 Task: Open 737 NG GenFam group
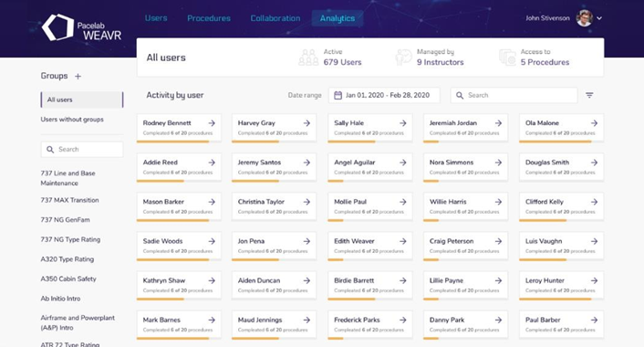[65, 220]
